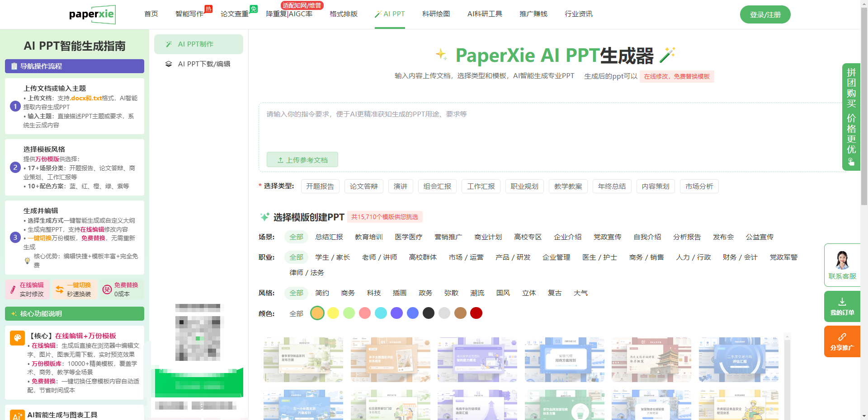This screenshot has height=420, width=868.
Task: Filter style by 简约
Action: (322, 293)
